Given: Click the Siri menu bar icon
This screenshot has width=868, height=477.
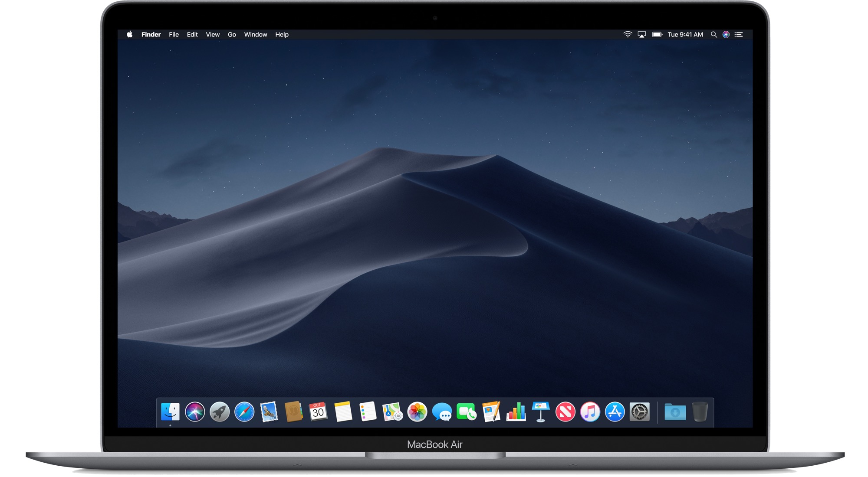Looking at the screenshot, I should click(726, 34).
